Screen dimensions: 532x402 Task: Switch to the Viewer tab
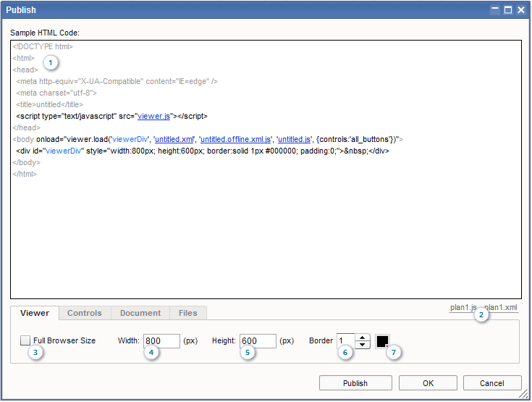(x=35, y=313)
